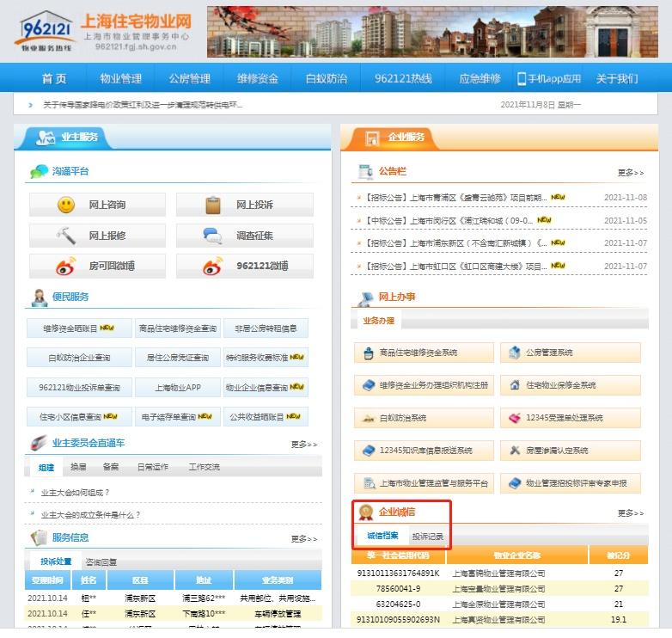Open the 商品住宅维修资金系统 button
This screenshot has height=638, width=672.
(424, 353)
